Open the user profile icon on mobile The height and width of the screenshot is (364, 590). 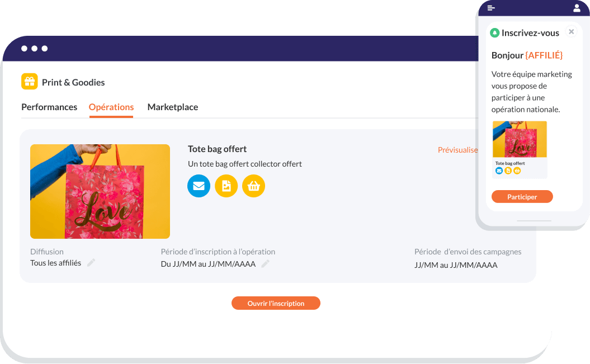pyautogui.click(x=577, y=8)
